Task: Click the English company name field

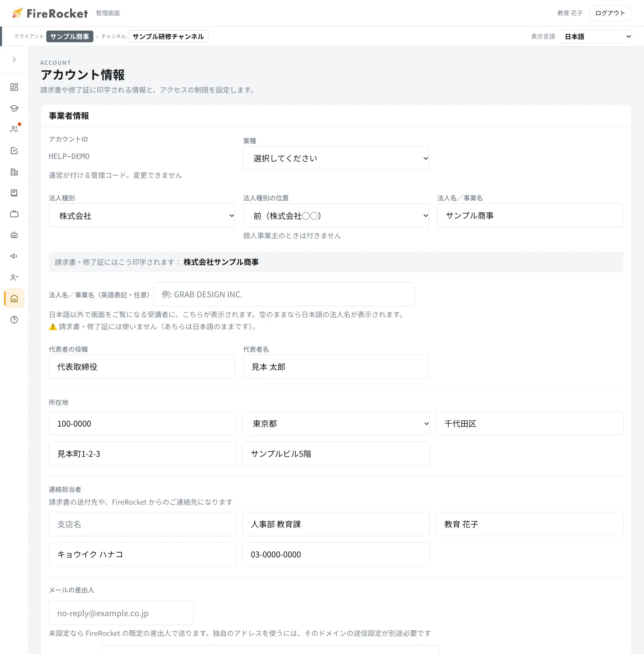Action: 284,294
